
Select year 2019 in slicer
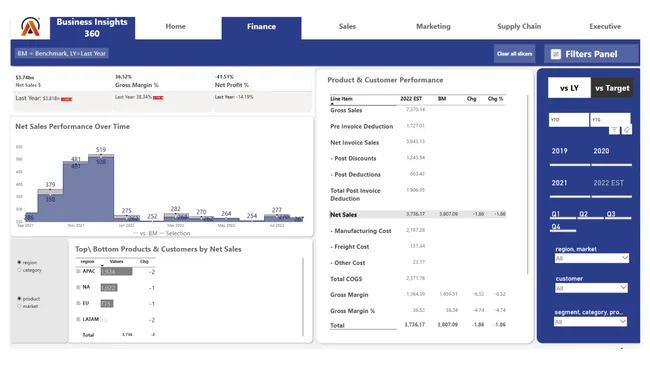click(x=569, y=153)
